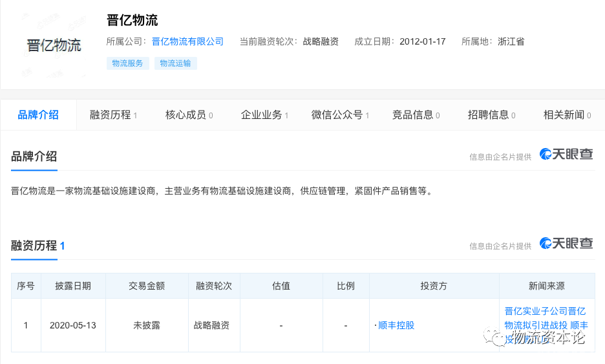Select the 微信公众号 tab
This screenshot has width=605, height=364.
point(340,114)
